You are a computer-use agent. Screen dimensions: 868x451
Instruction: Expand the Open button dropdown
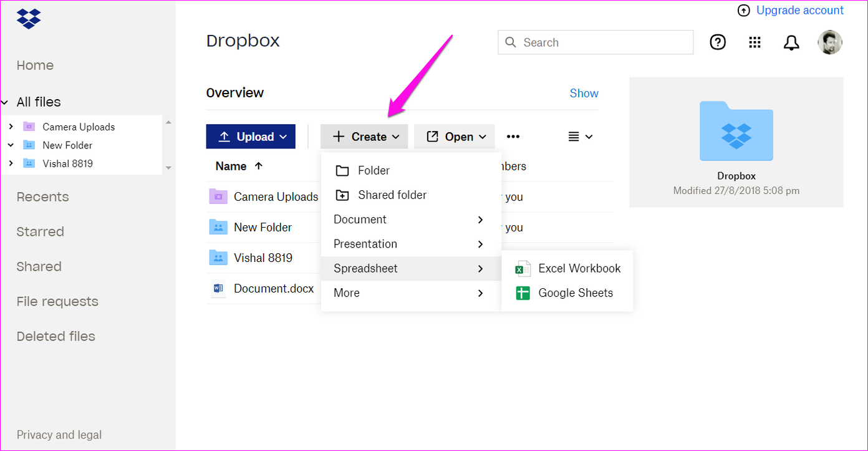(483, 136)
